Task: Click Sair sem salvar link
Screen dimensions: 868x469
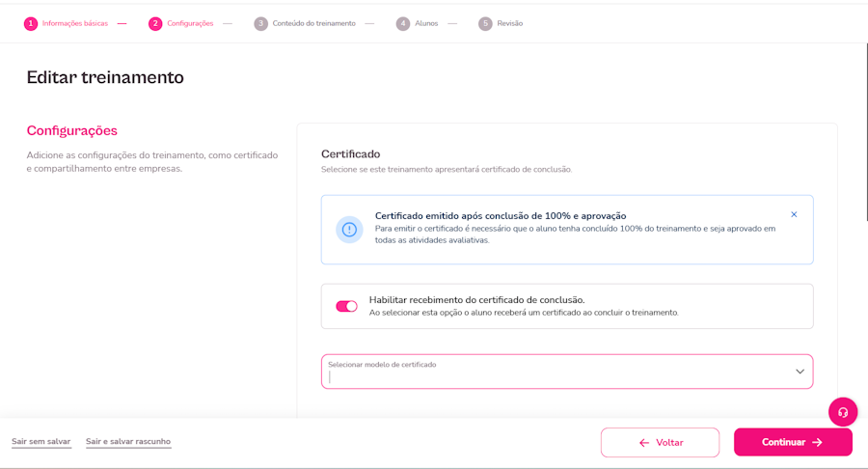Action: coord(41,441)
